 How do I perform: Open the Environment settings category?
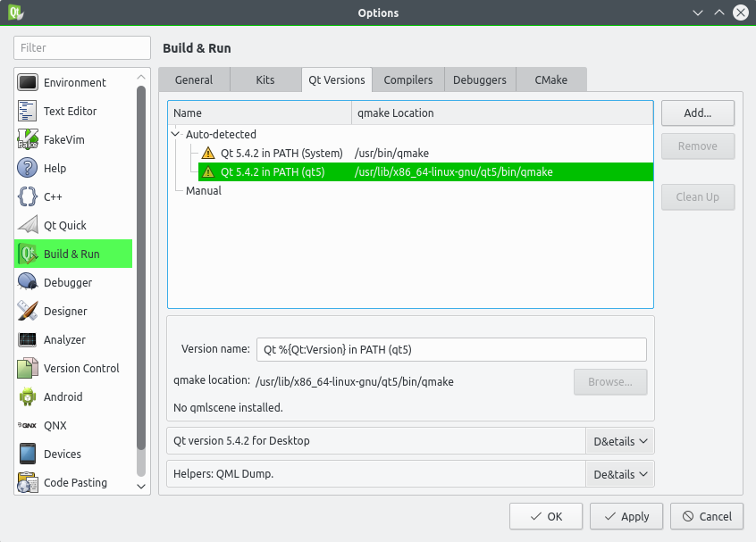pos(74,82)
